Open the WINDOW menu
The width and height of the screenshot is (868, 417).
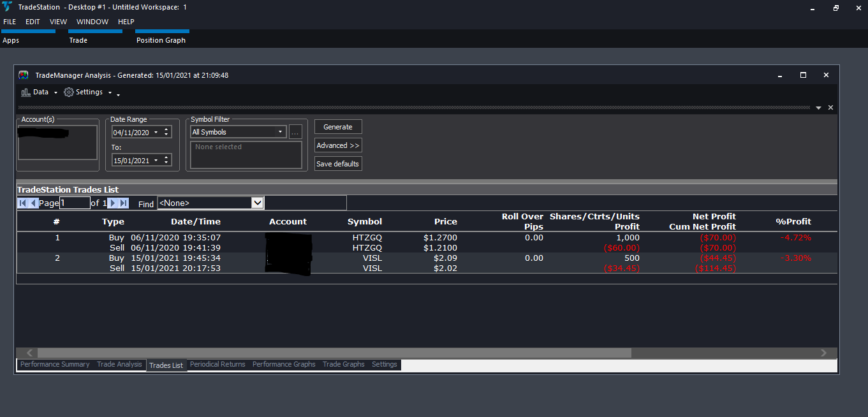pos(92,22)
